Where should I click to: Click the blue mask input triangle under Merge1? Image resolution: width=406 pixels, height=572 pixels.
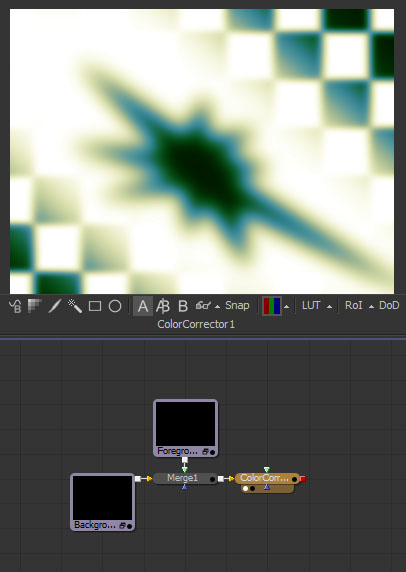pyautogui.click(x=185, y=487)
